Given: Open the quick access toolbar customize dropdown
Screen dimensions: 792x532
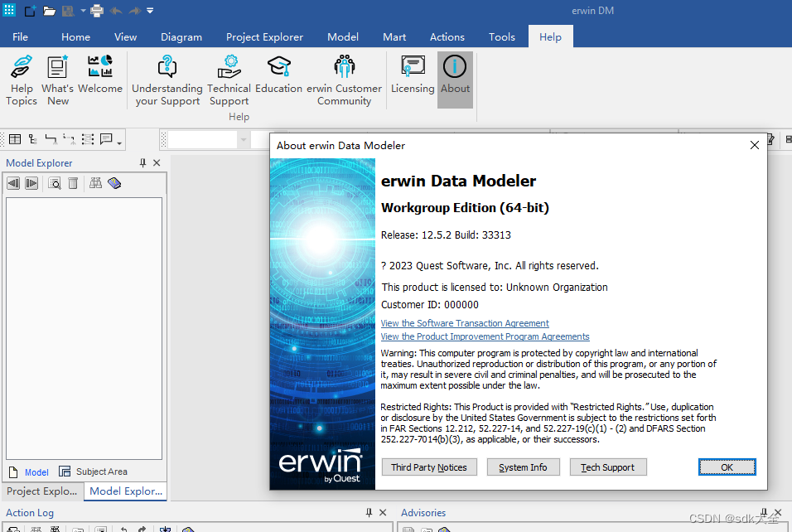Looking at the screenshot, I should pyautogui.click(x=150, y=11).
